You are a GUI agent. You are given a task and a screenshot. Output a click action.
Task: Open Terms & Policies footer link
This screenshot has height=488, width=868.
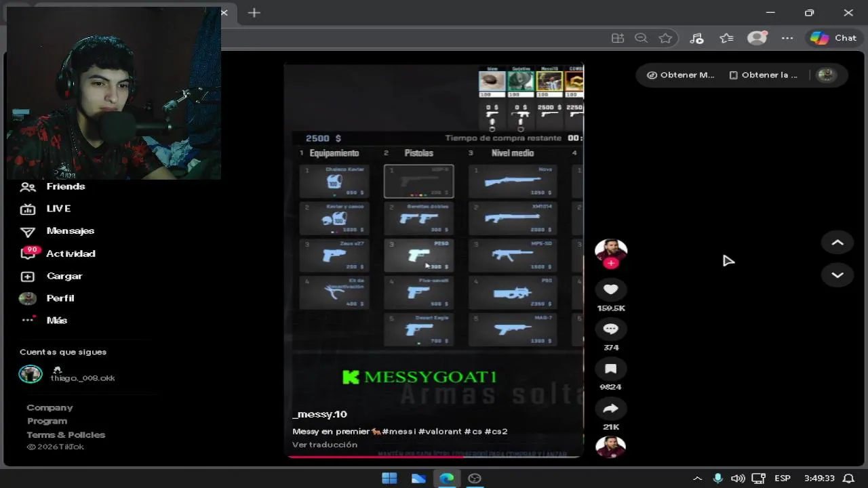[x=66, y=434]
